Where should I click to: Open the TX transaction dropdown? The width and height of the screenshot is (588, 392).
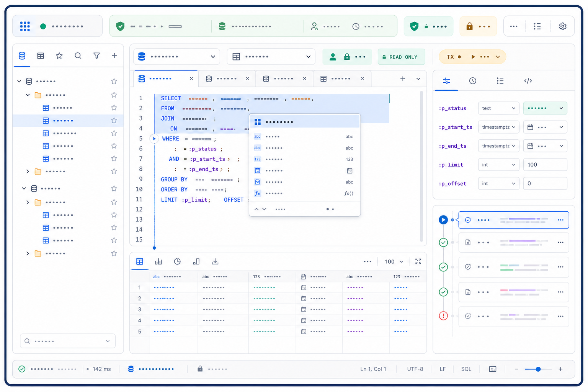[x=472, y=57]
